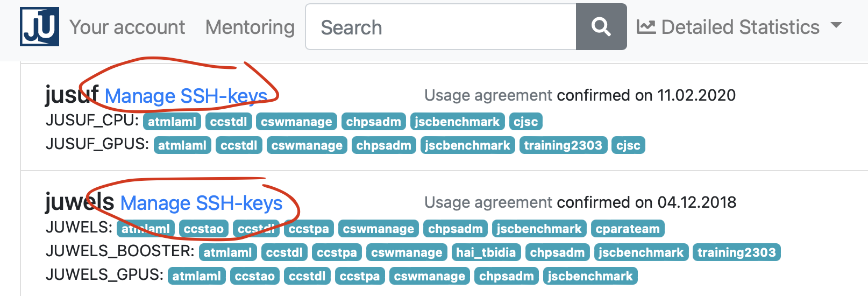Viewport: 868px width, 296px height.
Task: Click chpsadm badge in JUWELS_GPUS row
Action: [x=506, y=276]
